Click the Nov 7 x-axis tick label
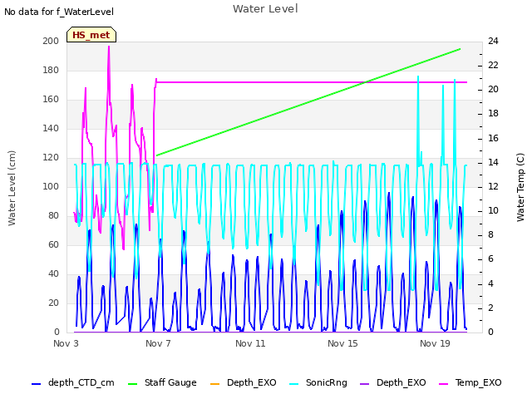532x399 pixels. click(x=158, y=343)
